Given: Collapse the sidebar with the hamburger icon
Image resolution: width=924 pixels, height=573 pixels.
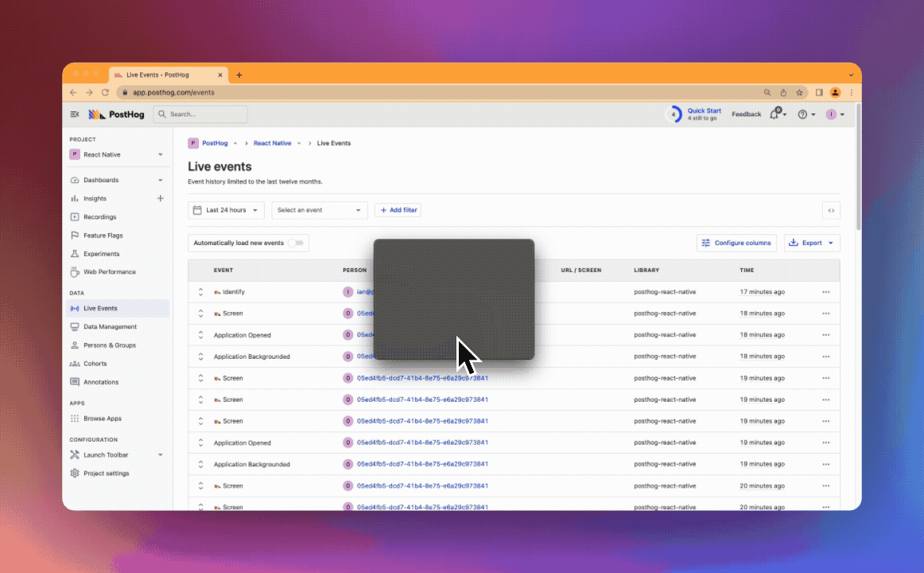Looking at the screenshot, I should tap(75, 115).
